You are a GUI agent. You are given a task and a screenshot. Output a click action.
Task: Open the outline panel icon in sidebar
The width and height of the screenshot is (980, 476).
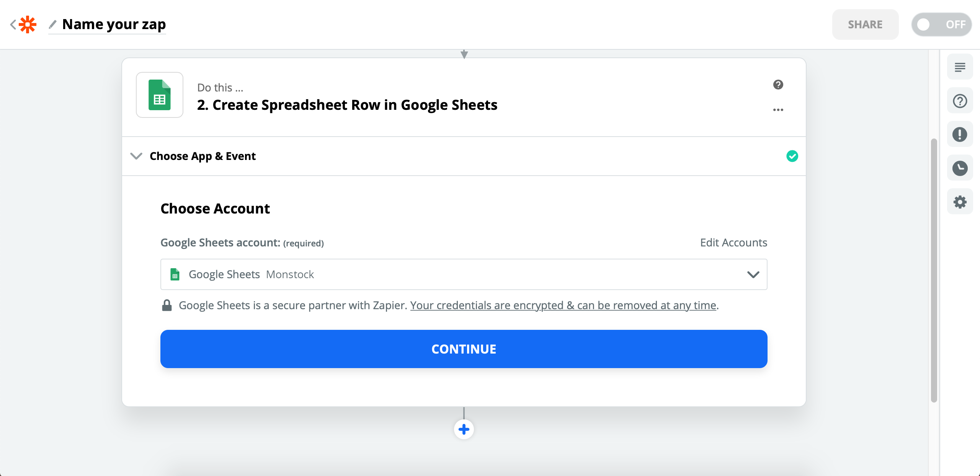pos(960,67)
